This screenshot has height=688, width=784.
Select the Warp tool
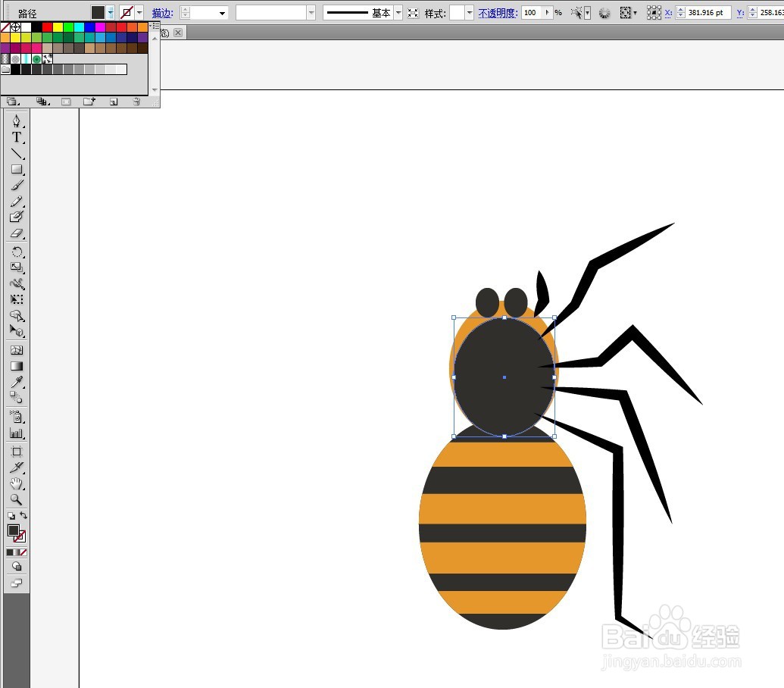(x=17, y=283)
